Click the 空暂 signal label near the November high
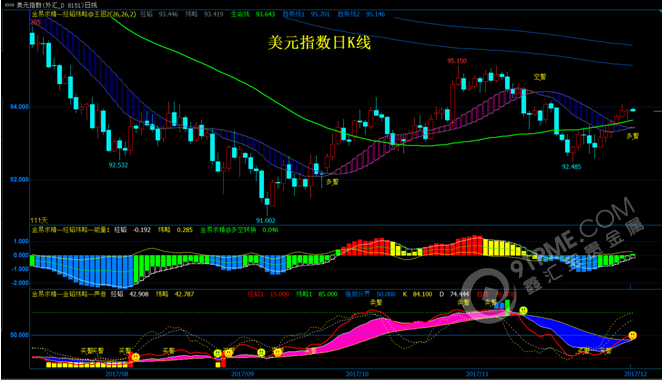The width and height of the screenshot is (662, 380). [540, 77]
